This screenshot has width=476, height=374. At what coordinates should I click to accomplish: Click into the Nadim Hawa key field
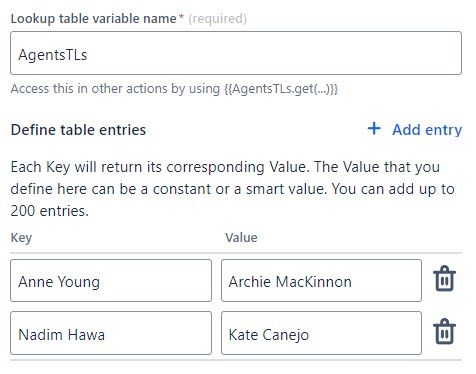[111, 333]
